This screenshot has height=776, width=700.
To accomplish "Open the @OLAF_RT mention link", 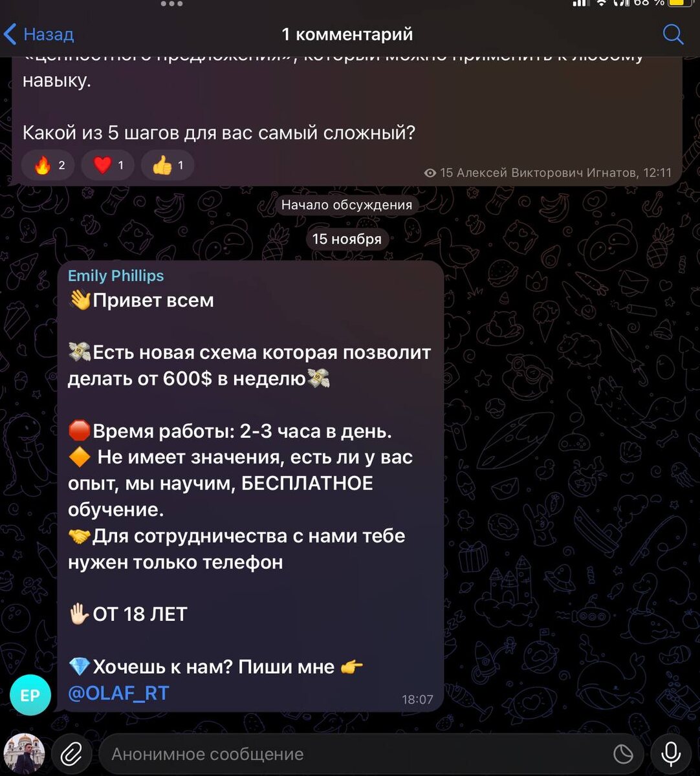I will (118, 693).
